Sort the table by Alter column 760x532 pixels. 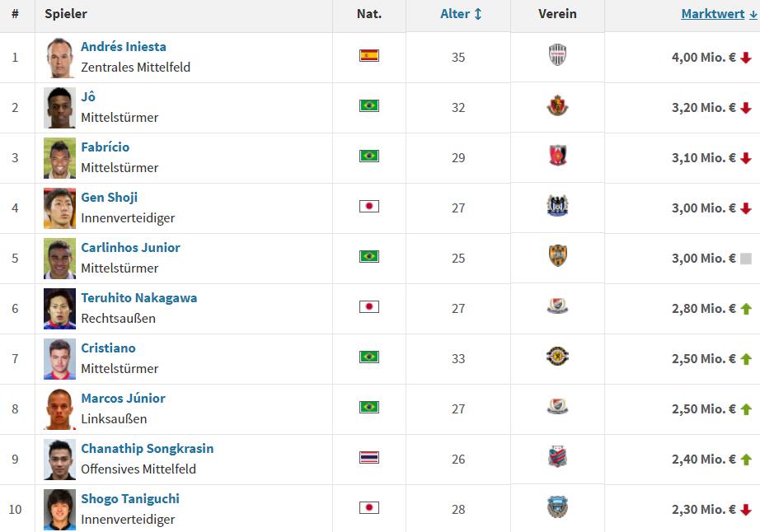tap(461, 14)
